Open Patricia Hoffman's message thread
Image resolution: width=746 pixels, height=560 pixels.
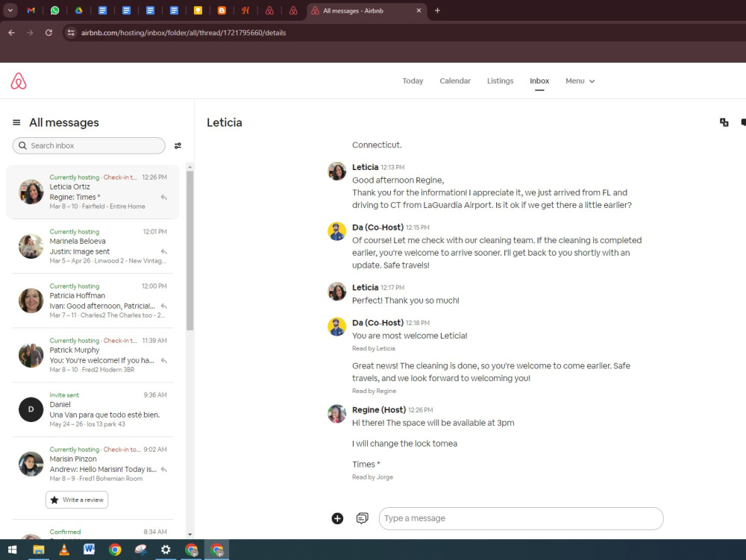[x=93, y=301]
